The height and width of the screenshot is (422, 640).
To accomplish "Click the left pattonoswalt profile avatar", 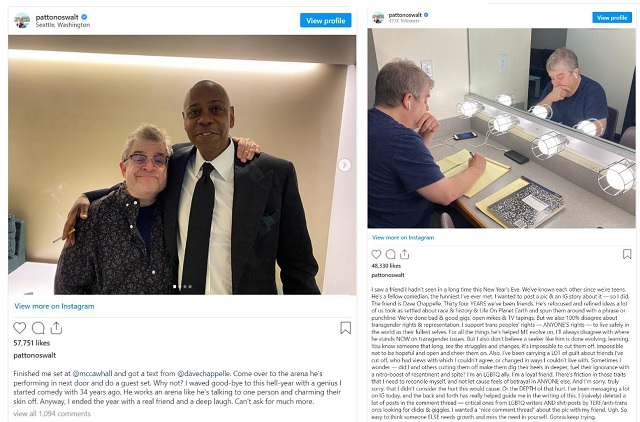I will point(22,20).
